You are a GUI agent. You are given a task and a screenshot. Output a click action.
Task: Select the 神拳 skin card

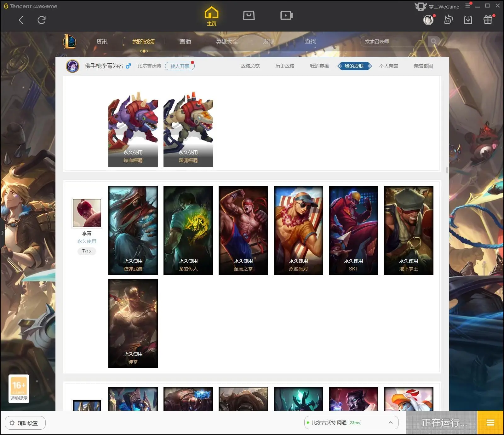click(133, 323)
